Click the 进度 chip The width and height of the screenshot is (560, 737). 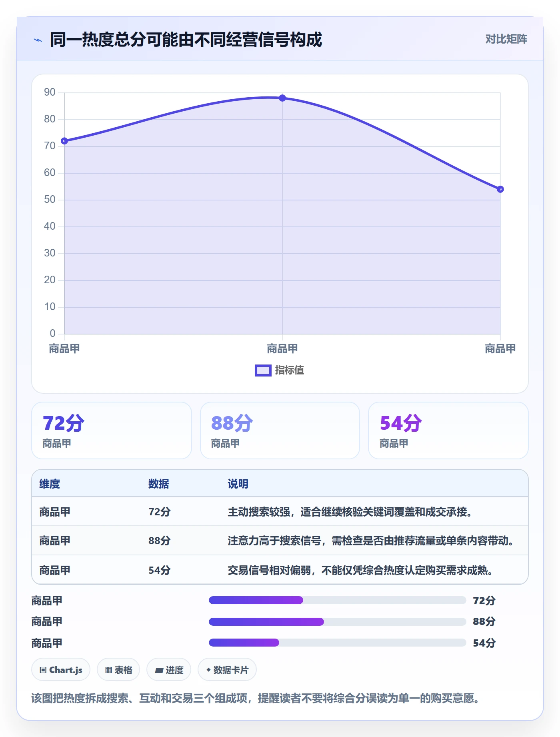169,670
